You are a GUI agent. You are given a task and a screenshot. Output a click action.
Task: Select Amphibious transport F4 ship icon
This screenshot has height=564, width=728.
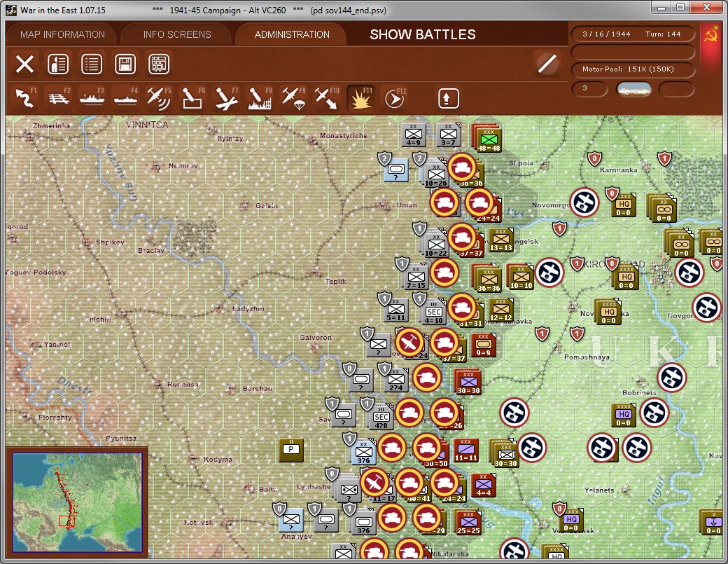click(x=125, y=98)
